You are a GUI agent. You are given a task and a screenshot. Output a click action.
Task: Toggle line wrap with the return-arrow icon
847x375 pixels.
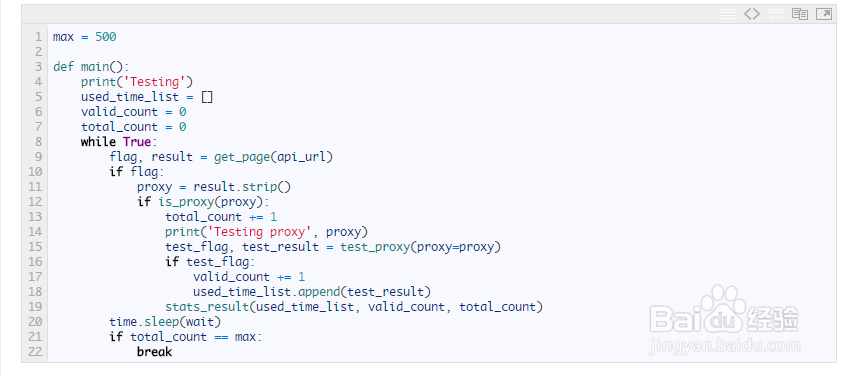776,14
